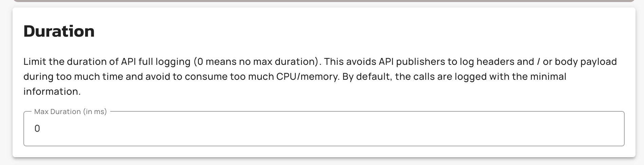Click the words "log headers" in description
The width and height of the screenshot is (644, 165).
[488, 62]
